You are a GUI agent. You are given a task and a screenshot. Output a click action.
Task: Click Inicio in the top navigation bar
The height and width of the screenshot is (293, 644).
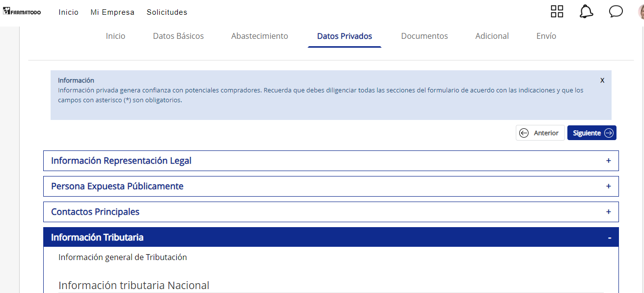(68, 12)
